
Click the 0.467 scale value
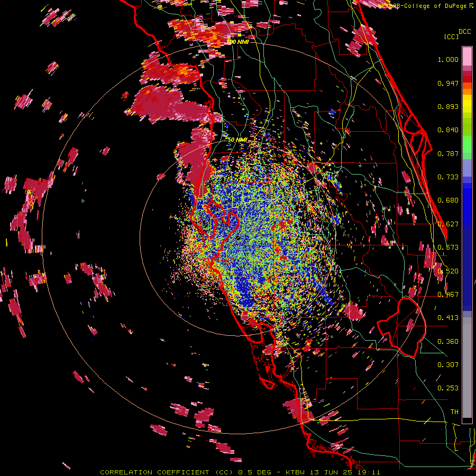tap(448, 295)
